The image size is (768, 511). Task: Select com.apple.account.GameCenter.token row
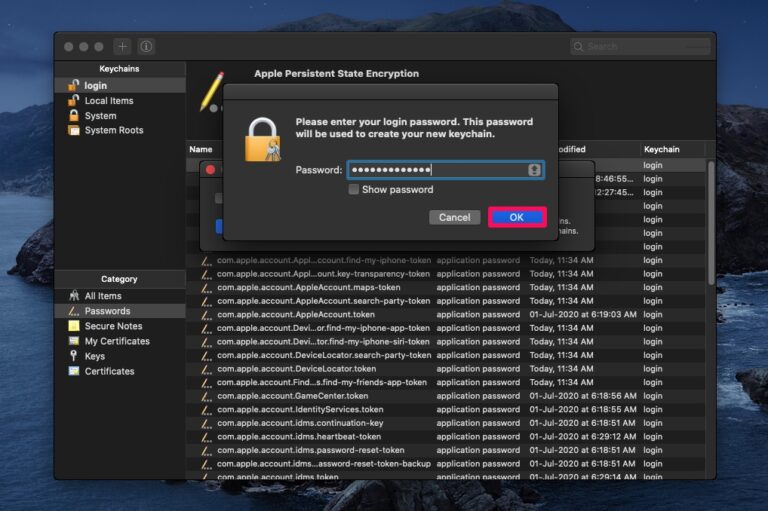[446, 396]
